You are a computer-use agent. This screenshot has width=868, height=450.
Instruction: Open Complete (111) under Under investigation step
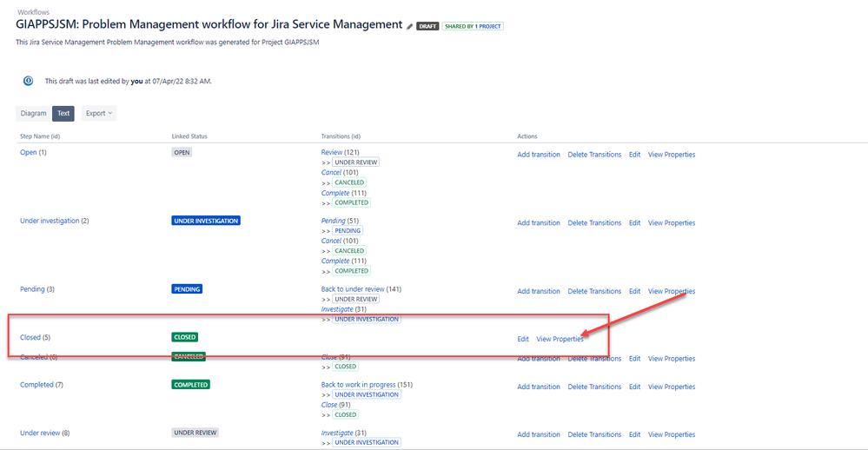pyautogui.click(x=335, y=261)
